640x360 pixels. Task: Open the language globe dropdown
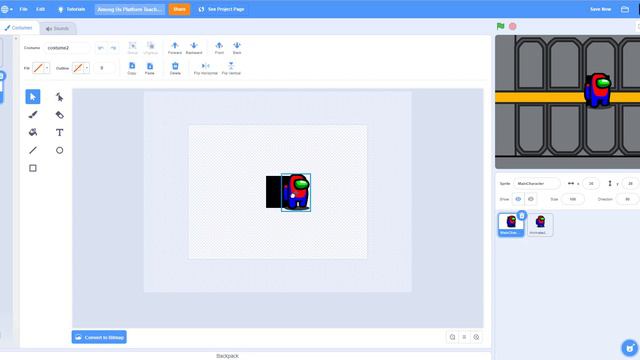7,9
